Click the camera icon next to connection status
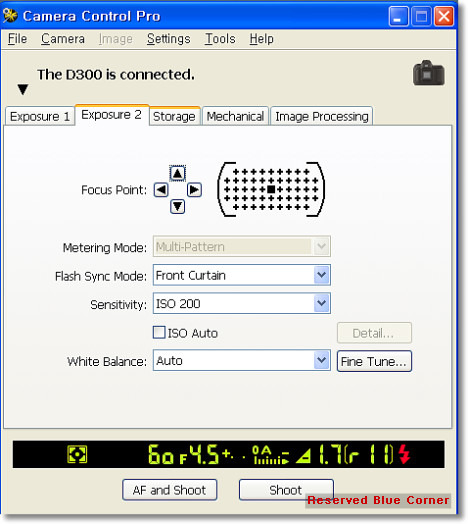 429,73
